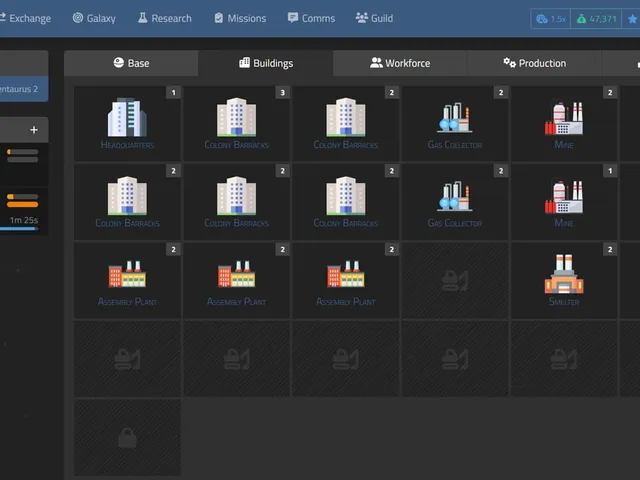This screenshot has height=480, width=640.
Task: Select the level 1 Mine
Action: (x=564, y=202)
